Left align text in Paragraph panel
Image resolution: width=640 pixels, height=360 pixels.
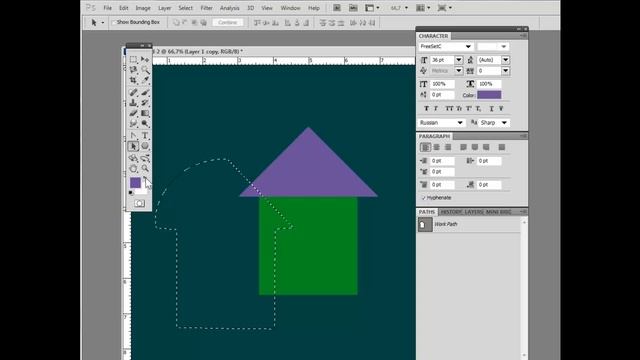[x=425, y=147]
